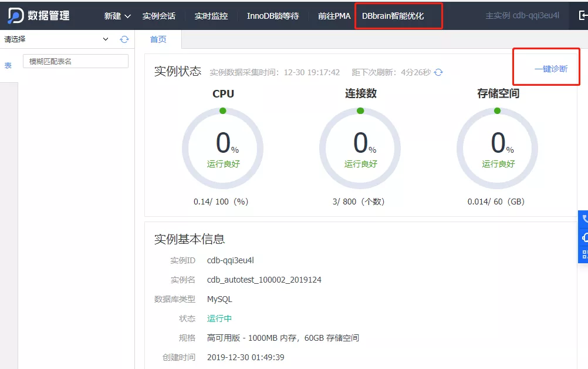Image resolution: width=588 pixels, height=369 pixels.
Task: Click the 高可用版 specification value
Action: click(283, 338)
